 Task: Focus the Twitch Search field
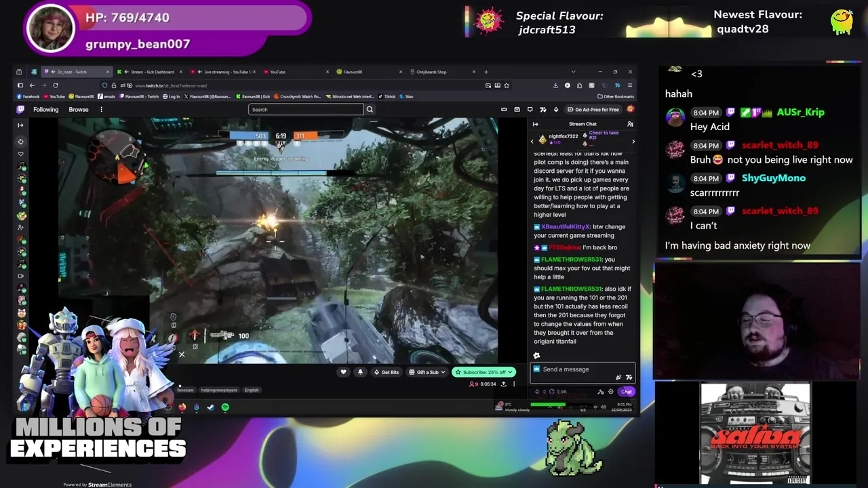click(x=306, y=109)
